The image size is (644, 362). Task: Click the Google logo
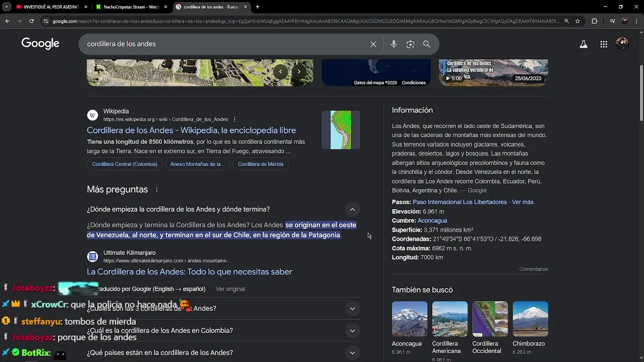(x=40, y=44)
